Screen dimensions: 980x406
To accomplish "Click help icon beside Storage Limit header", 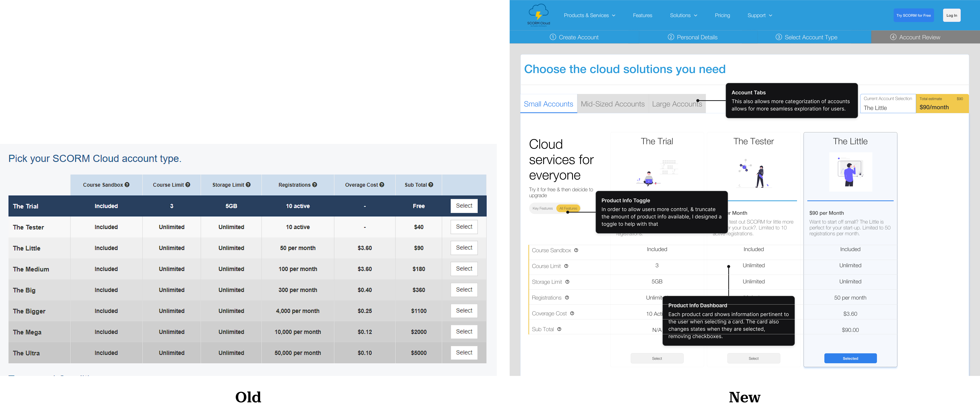I will click(248, 185).
